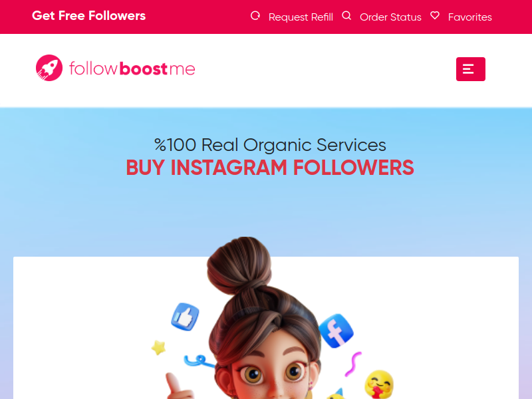Open the Request Refill page

301,17
